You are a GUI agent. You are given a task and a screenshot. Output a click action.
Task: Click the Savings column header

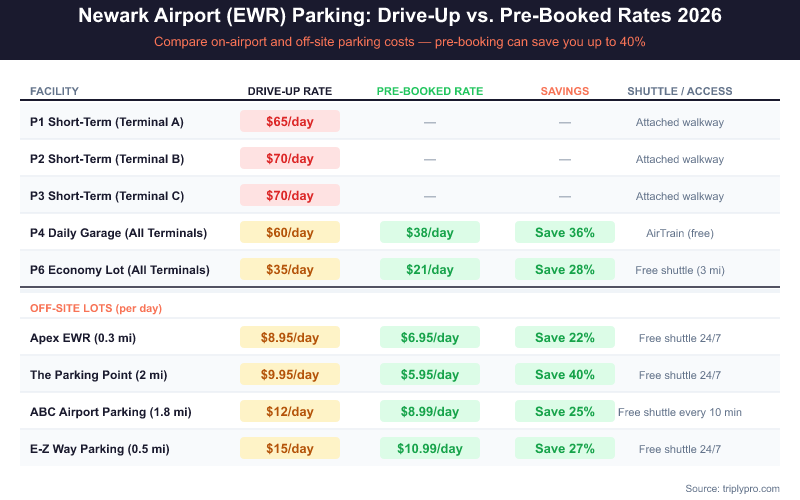coord(565,91)
